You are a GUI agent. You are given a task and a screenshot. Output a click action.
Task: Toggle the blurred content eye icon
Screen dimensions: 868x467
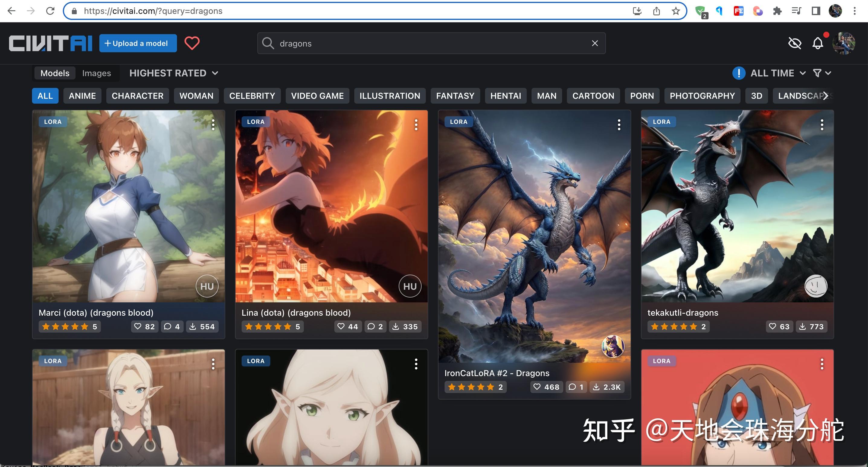tap(795, 43)
